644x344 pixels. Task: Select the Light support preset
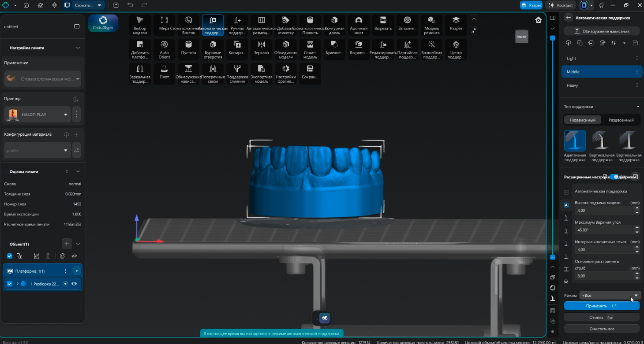point(602,58)
